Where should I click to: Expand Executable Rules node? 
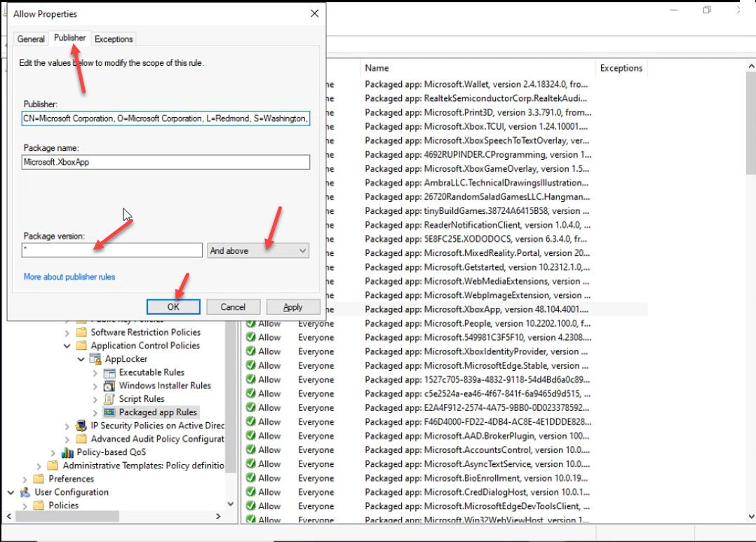point(95,373)
